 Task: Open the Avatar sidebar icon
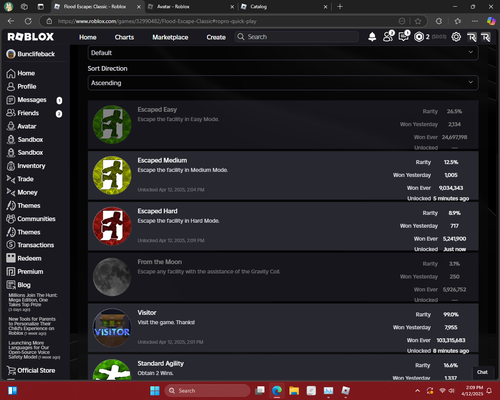click(x=11, y=126)
